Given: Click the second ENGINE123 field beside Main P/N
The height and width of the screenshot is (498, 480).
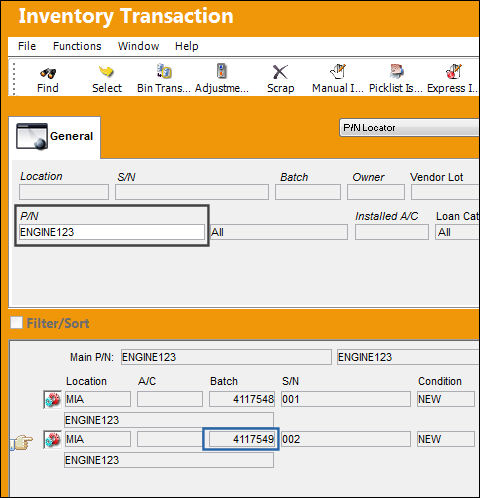Looking at the screenshot, I should click(408, 357).
